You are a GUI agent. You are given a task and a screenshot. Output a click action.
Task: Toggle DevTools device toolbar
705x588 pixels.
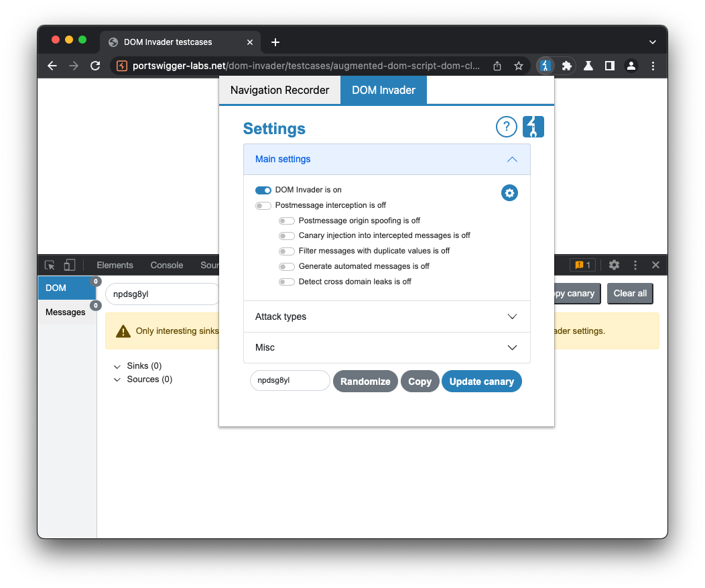[x=69, y=266]
